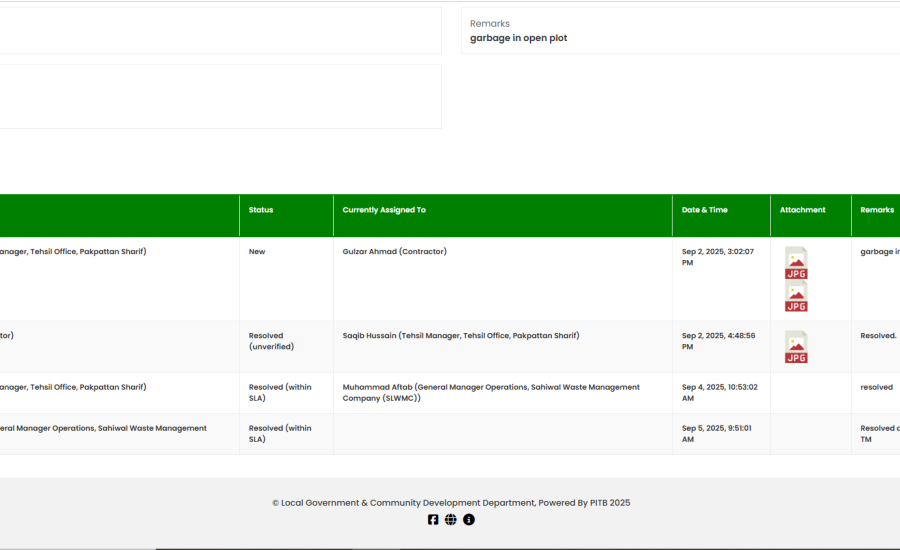Select the Saqib Hussain assignee cell

[x=461, y=336]
